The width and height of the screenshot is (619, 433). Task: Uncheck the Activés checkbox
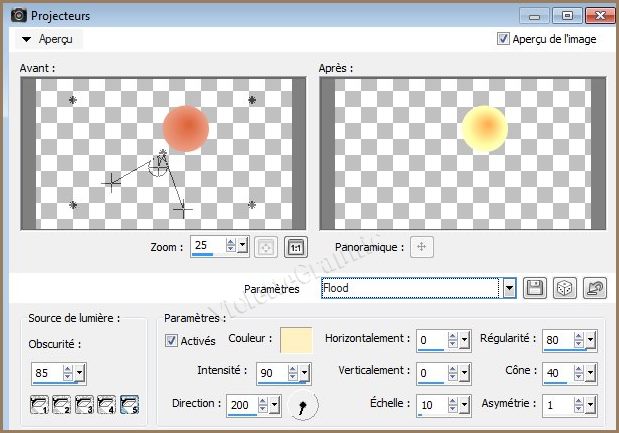pyautogui.click(x=172, y=340)
